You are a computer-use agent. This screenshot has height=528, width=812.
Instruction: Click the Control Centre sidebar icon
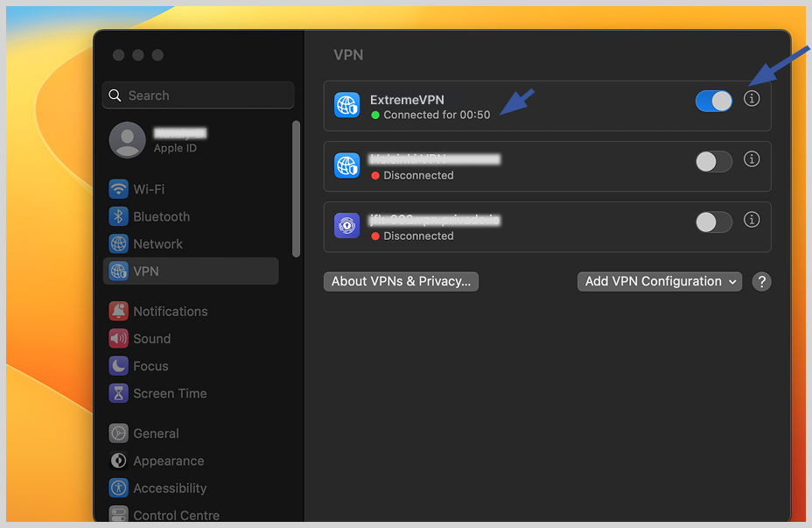(x=119, y=514)
